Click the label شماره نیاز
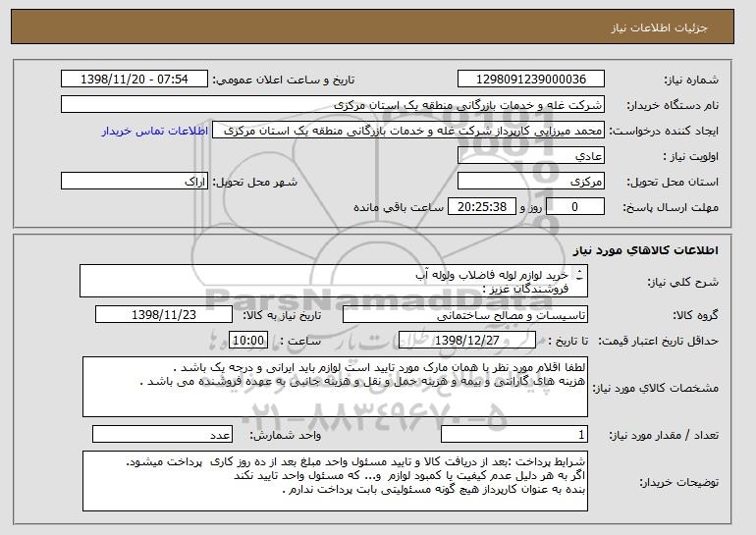Image resolution: width=756 pixels, height=535 pixels. click(691, 80)
